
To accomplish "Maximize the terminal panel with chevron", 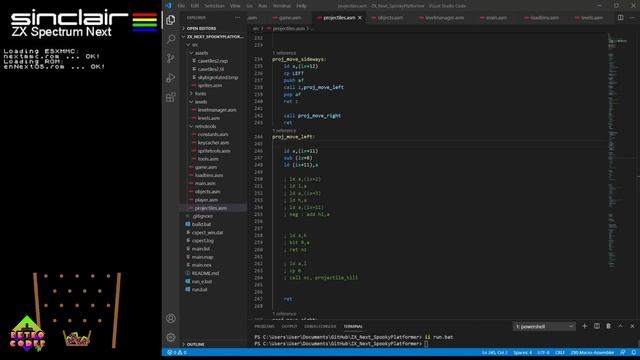I will (620, 326).
